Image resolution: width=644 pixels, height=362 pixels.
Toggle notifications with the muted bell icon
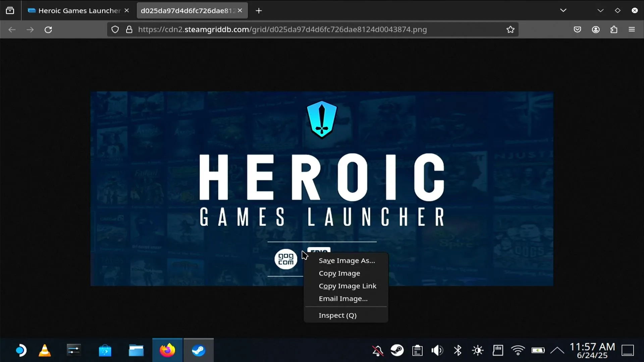(378, 351)
